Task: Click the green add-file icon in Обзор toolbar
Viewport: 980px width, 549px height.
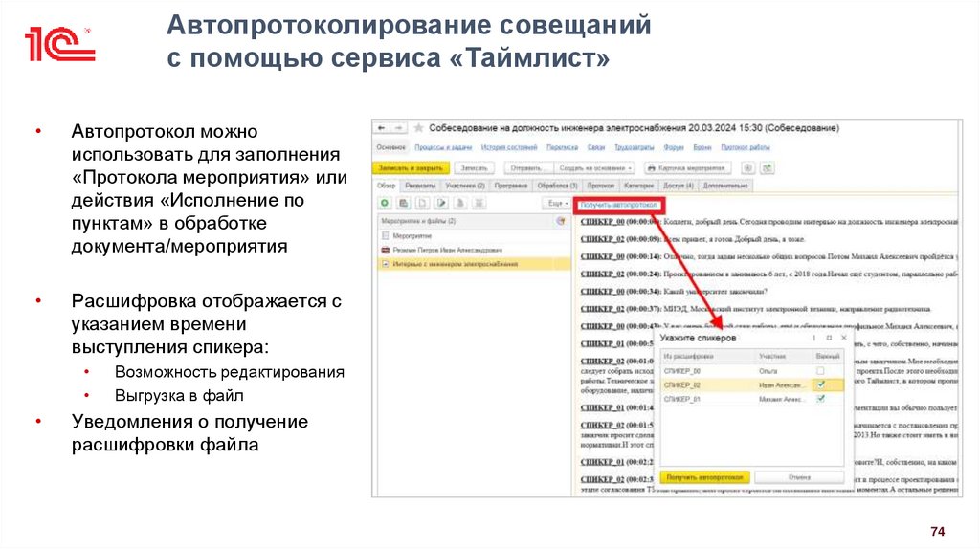Action: (385, 203)
